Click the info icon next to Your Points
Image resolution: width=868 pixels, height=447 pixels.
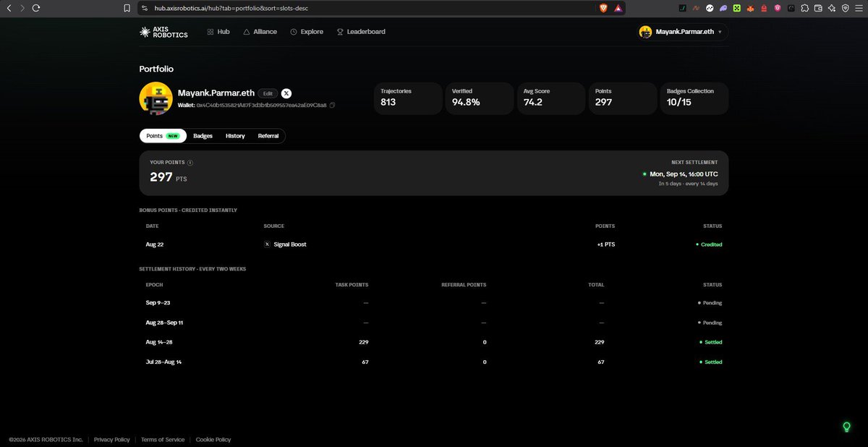[190, 163]
